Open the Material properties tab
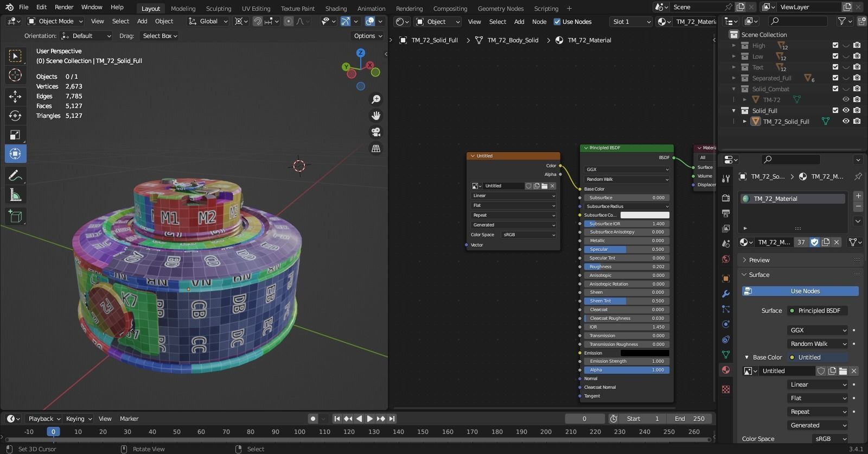868x454 pixels. coord(726,370)
